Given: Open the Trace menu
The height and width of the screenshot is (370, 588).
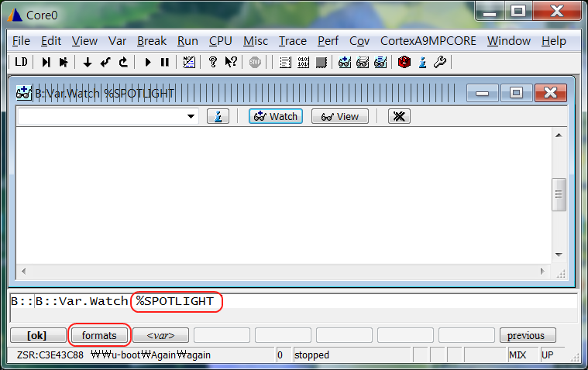Looking at the screenshot, I should 293,41.
